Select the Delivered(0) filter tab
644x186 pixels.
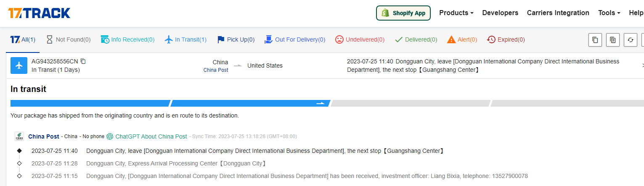pyautogui.click(x=416, y=40)
